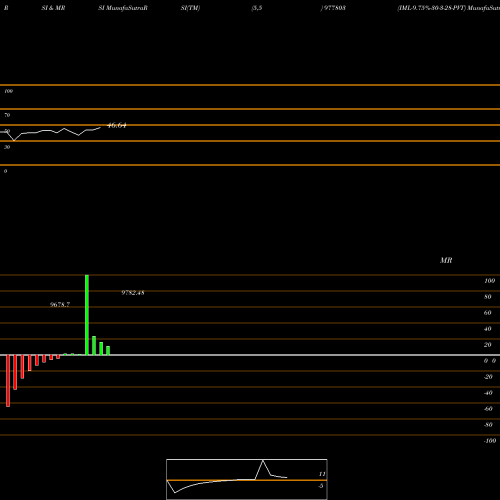This screenshot has height=500, width=500.
Task: Click the RSI line near its 46.64 endpoint
Action: tap(99, 128)
